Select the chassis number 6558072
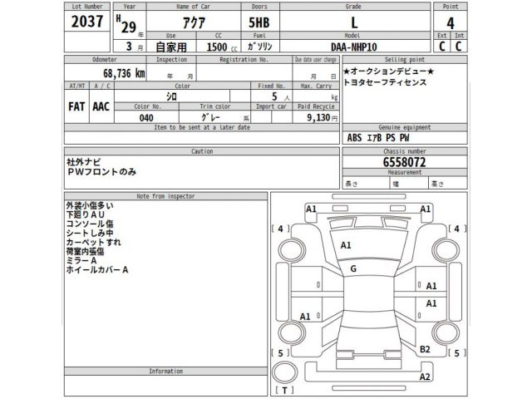 (x=405, y=162)
